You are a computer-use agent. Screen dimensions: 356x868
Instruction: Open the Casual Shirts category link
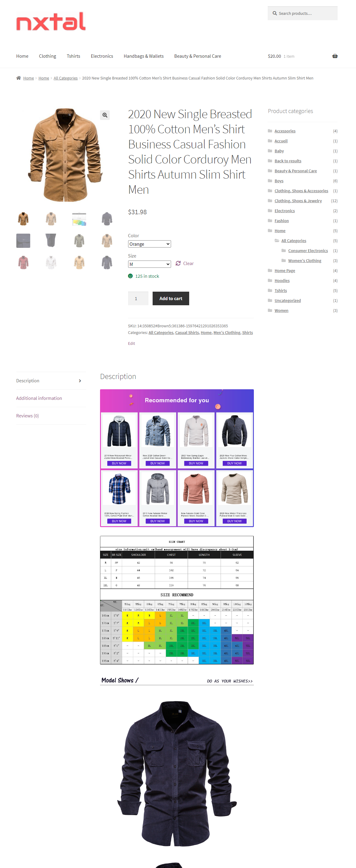point(187,332)
